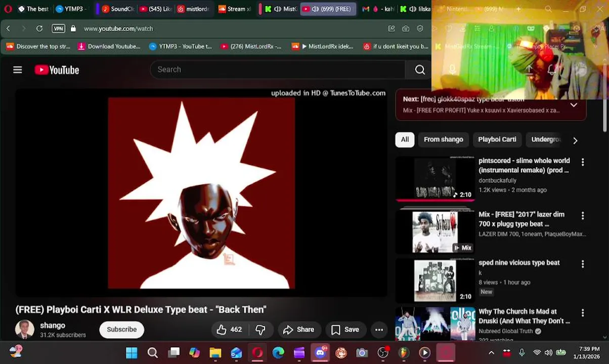
Task: Open options for lazer dim 700 mix
Action: (x=583, y=216)
